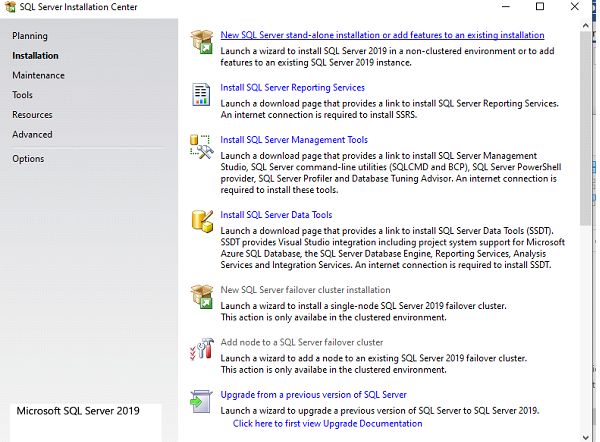
Task: Click the Add node to cluster icon
Action: (201, 349)
